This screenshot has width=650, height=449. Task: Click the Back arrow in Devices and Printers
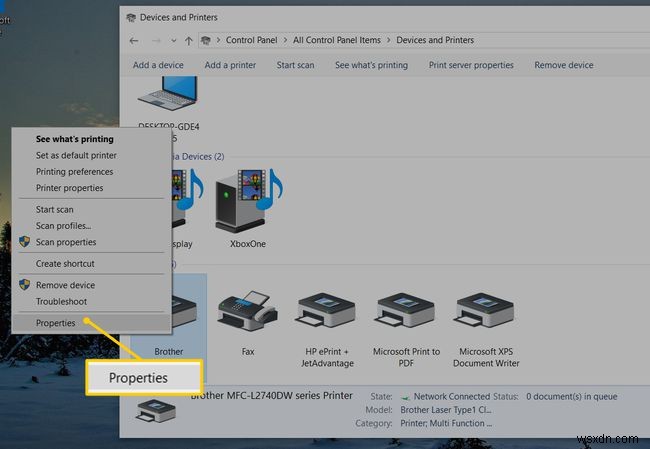tap(133, 41)
